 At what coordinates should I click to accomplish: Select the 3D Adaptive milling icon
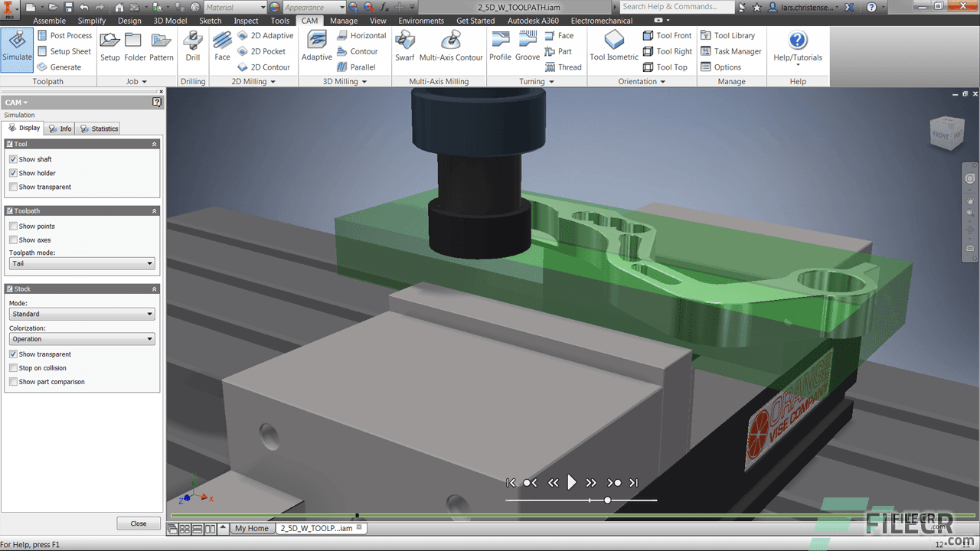click(x=316, y=45)
